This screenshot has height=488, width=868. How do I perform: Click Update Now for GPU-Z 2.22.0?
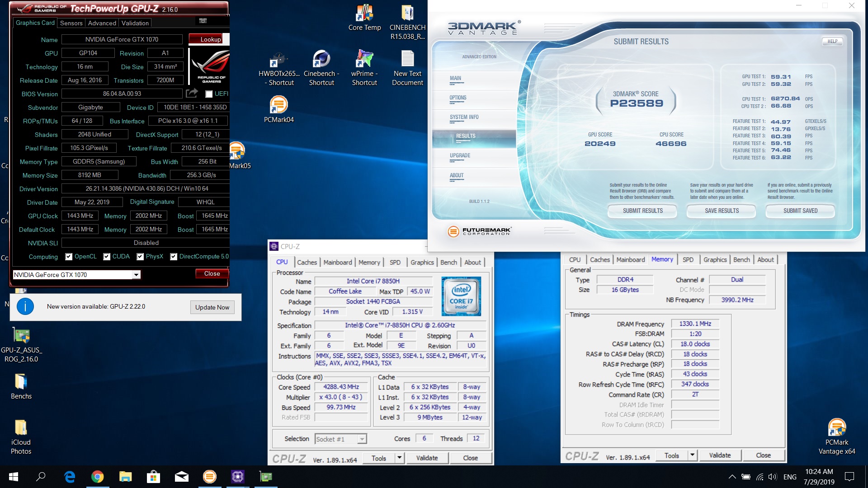point(212,307)
